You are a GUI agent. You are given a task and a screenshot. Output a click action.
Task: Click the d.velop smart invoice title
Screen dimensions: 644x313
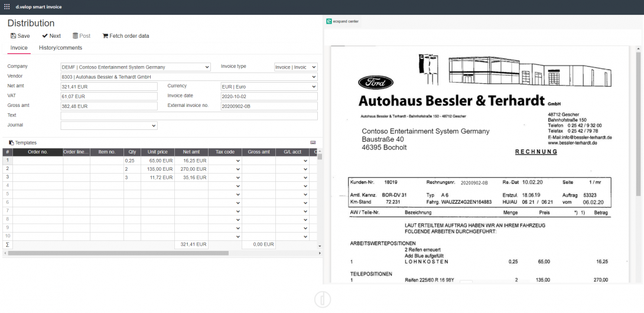(x=38, y=7)
